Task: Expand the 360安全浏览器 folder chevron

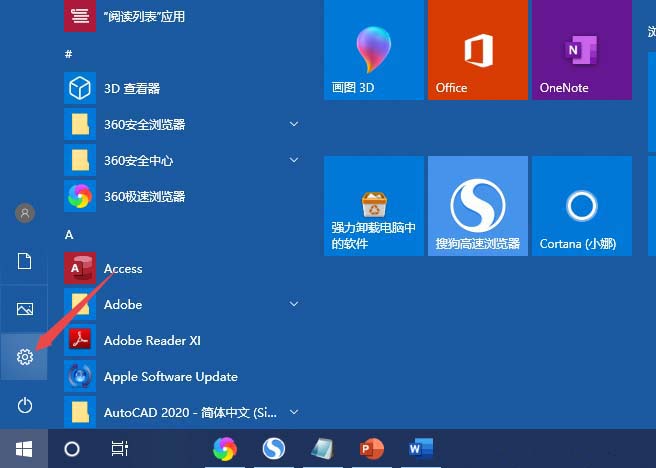Action: click(x=294, y=124)
